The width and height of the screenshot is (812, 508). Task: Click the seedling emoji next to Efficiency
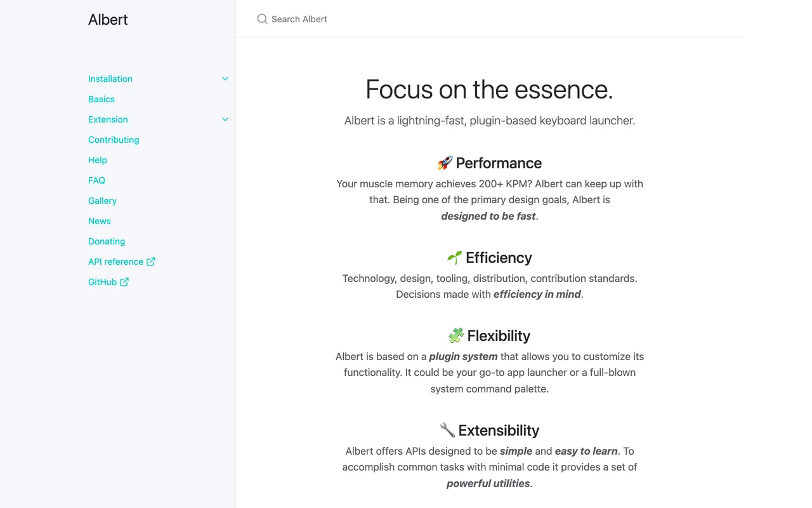pos(455,258)
